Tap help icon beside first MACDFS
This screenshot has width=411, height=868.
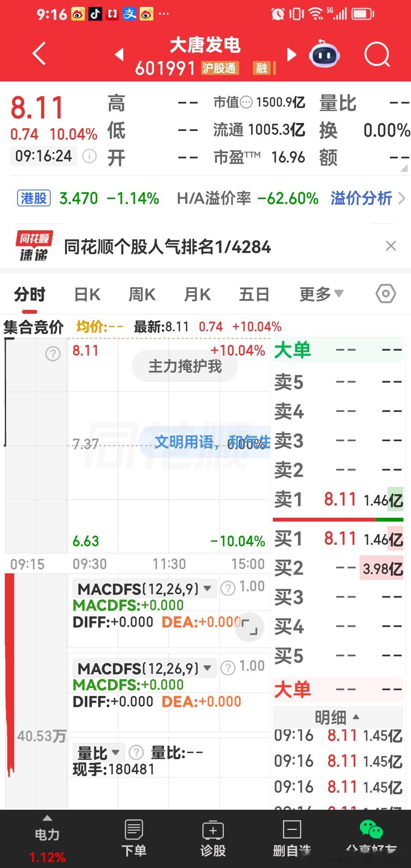click(x=228, y=589)
